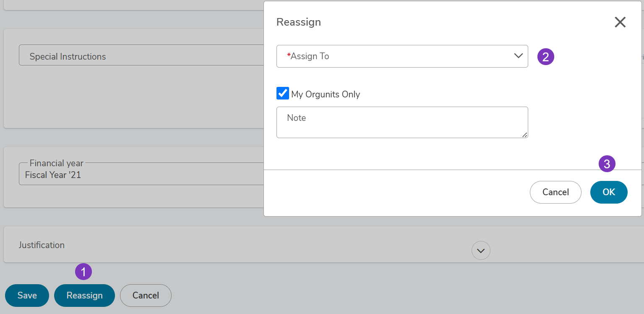Uncheck the My Orgunits Only checkbox
644x314 pixels.
(283, 93)
